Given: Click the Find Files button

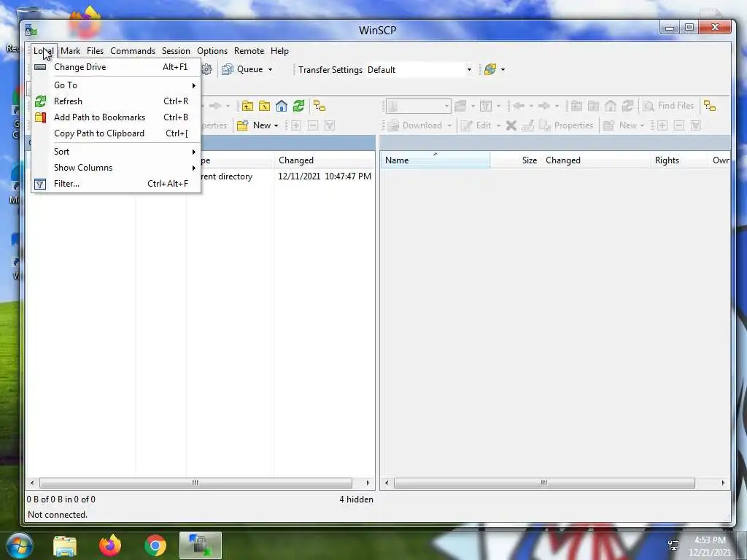Looking at the screenshot, I should (668, 106).
